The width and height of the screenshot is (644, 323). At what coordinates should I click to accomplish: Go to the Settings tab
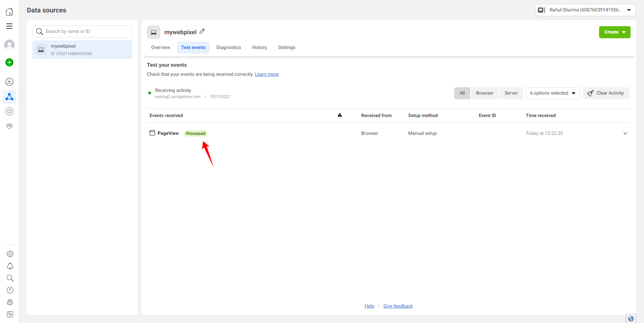tap(287, 48)
